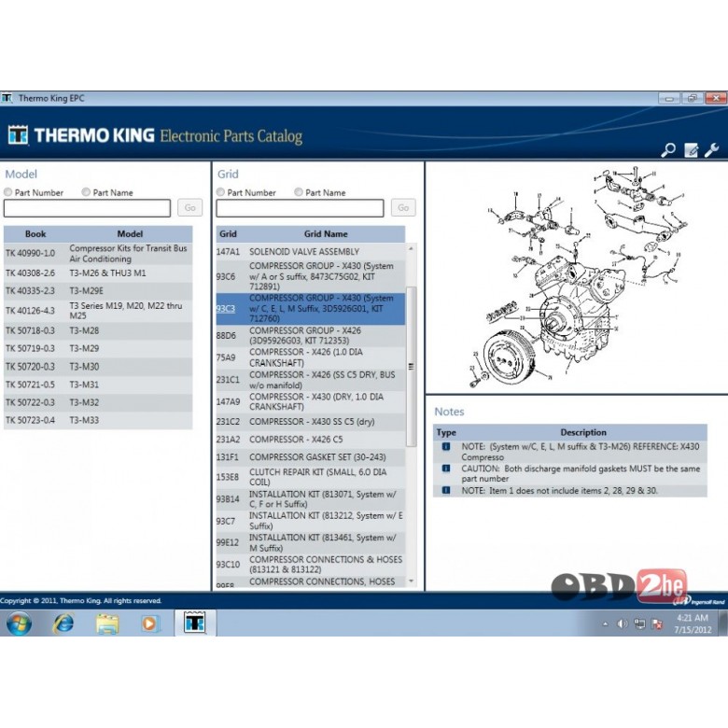Viewport: 728px width, 728px height.
Task: Open Windows Explorer from taskbar
Action: [x=107, y=623]
